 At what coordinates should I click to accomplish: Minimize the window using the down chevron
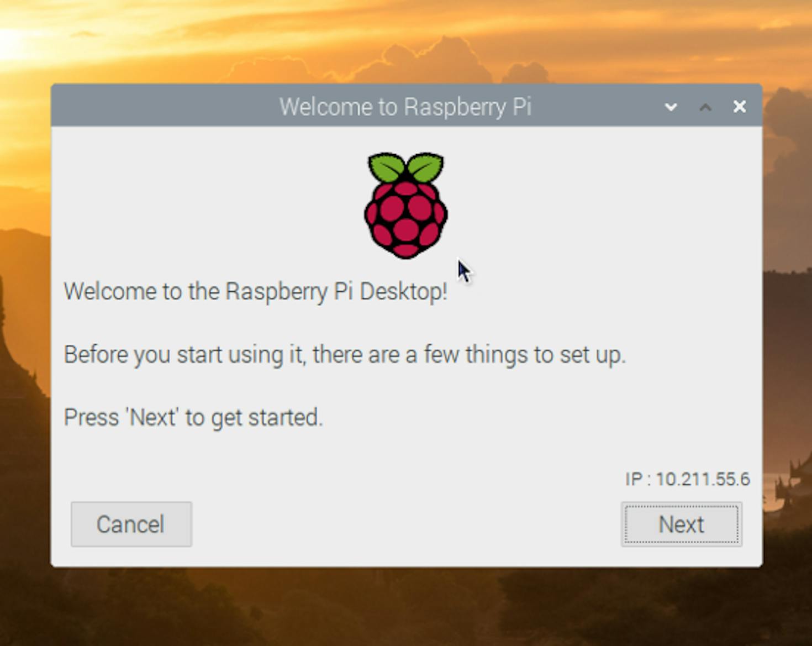point(671,107)
